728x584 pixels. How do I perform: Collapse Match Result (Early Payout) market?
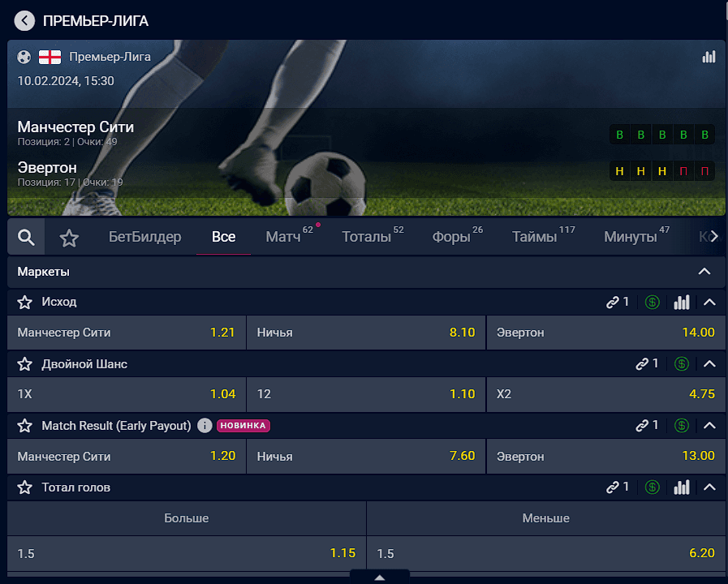tap(709, 425)
